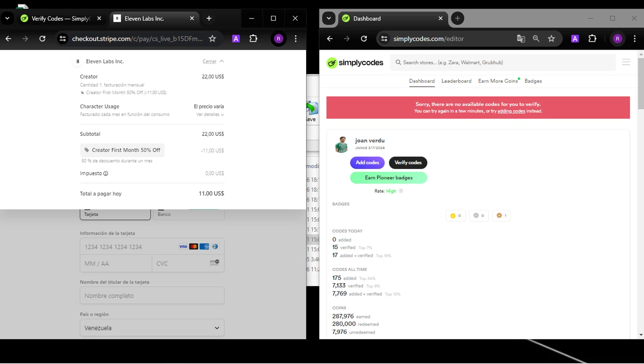Open the Badges tab
Screen dimensions: 644x364
coord(533,81)
